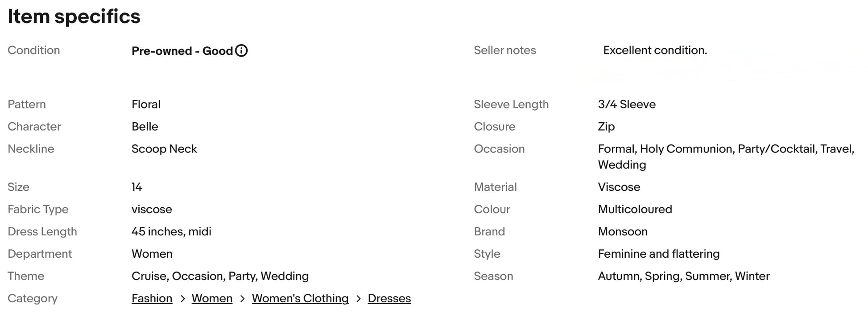Click the info icon next to Pre-owned - Good
Viewport: 868px width, 313px height.
pyautogui.click(x=241, y=51)
